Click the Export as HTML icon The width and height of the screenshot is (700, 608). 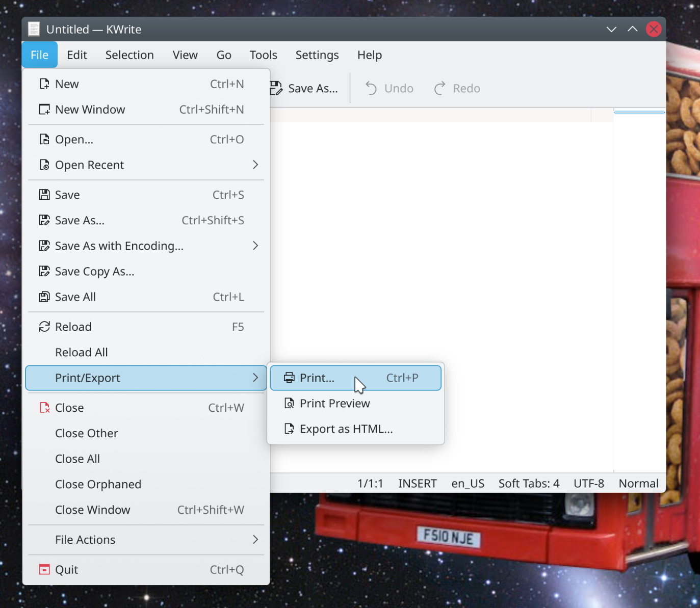(x=289, y=429)
